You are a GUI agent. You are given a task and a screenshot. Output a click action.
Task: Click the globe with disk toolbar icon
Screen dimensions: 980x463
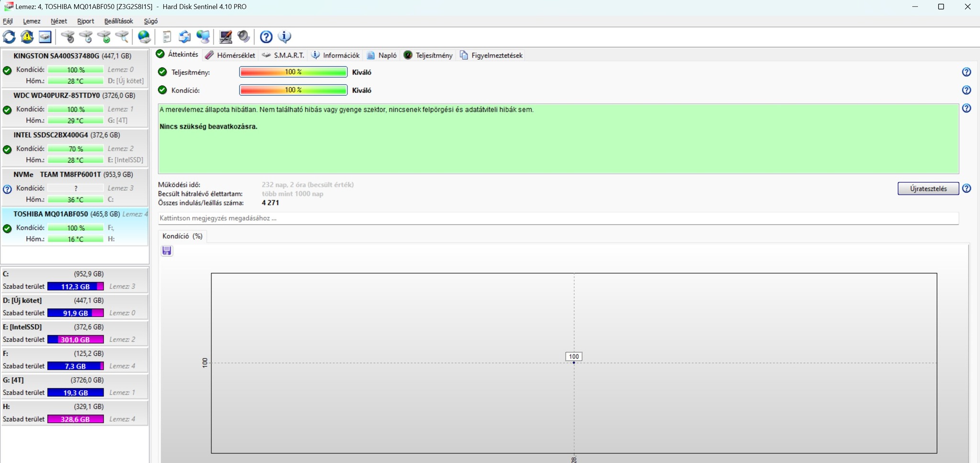click(144, 37)
